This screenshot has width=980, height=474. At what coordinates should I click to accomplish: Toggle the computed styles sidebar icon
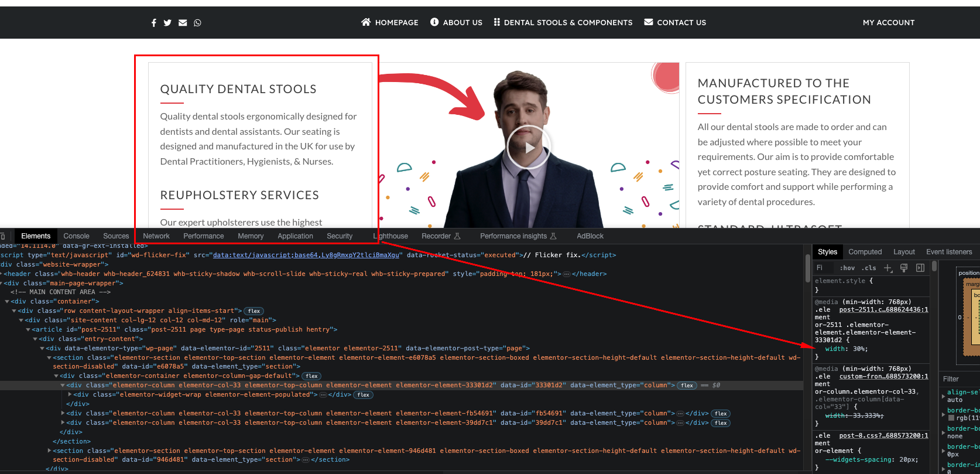[x=920, y=268]
